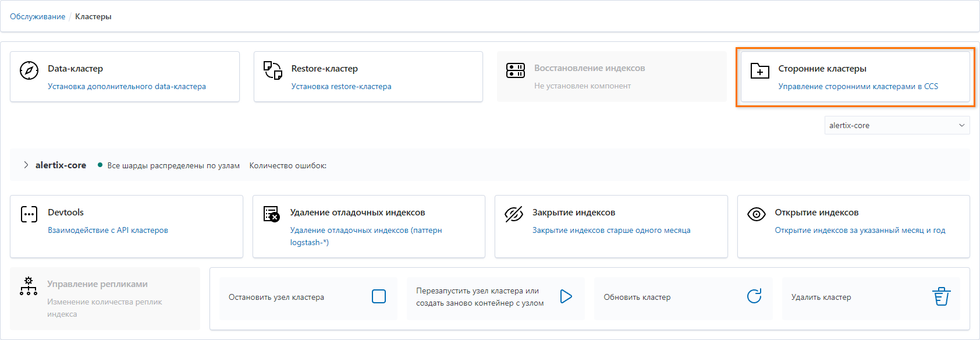Expand the alertix-core cluster row chevron
The width and height of the screenshot is (980, 340).
[26, 165]
